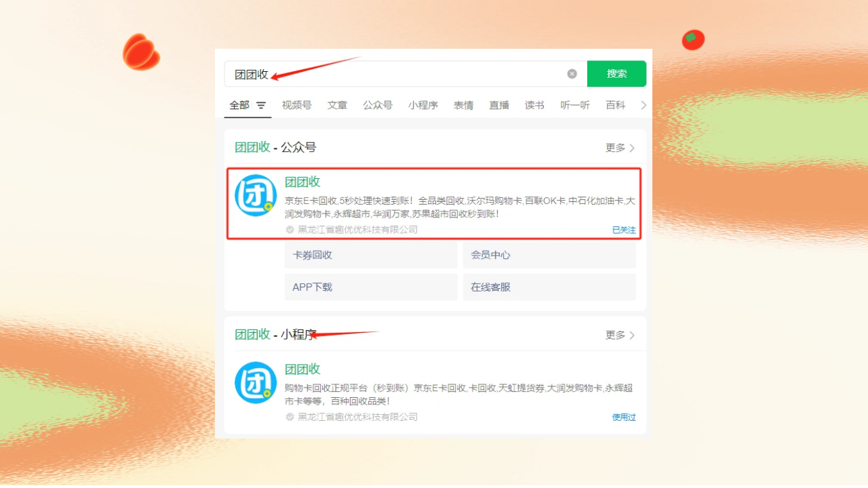868x488 pixels.
Task: Click verified badge icon in 公众号 result
Action: tap(290, 230)
